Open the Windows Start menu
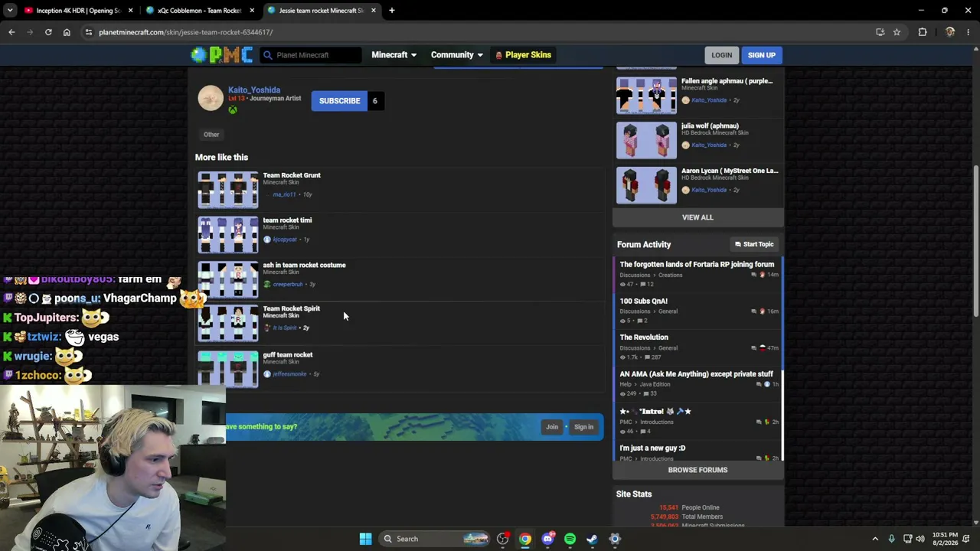The height and width of the screenshot is (551, 980). pos(365,539)
